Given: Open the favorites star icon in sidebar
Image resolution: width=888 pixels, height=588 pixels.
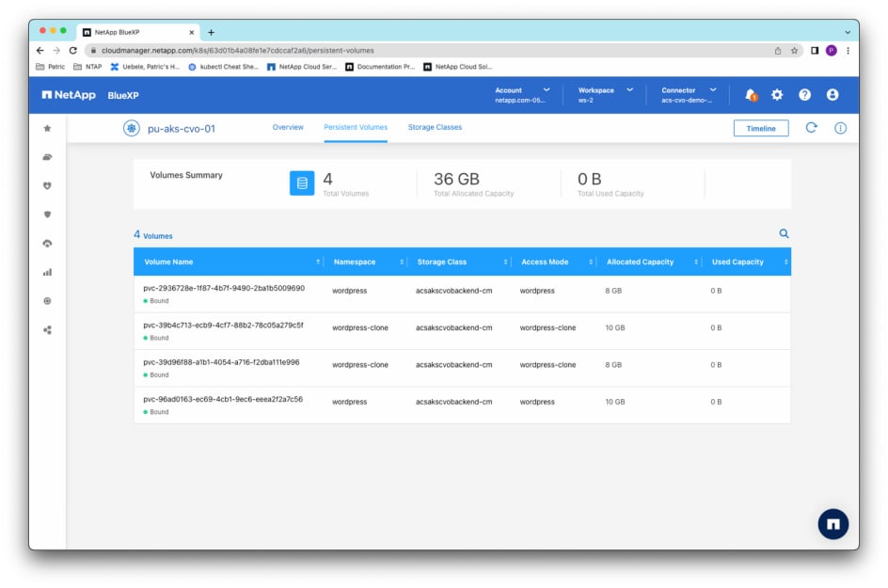Looking at the screenshot, I should click(x=48, y=129).
